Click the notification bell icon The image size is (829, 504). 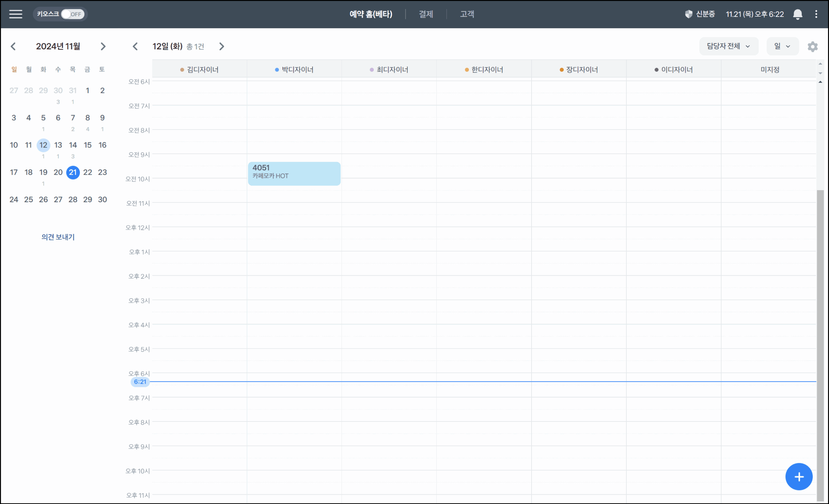(x=797, y=14)
